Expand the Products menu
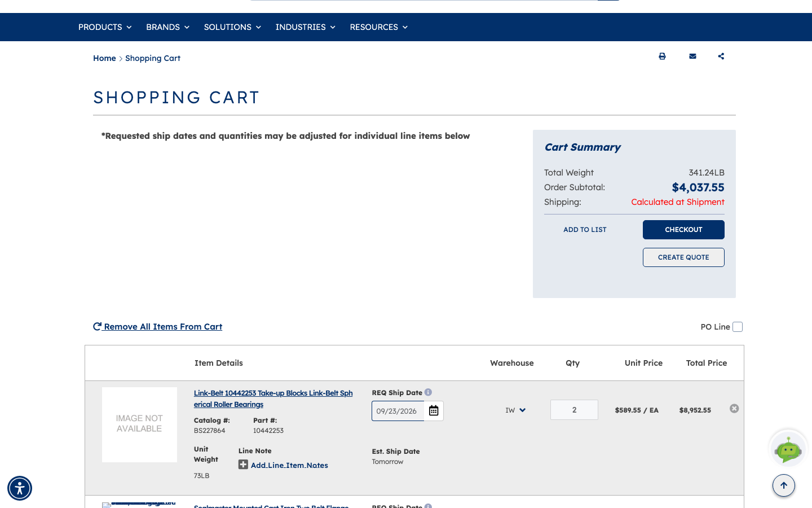The height and width of the screenshot is (508, 812). (105, 27)
